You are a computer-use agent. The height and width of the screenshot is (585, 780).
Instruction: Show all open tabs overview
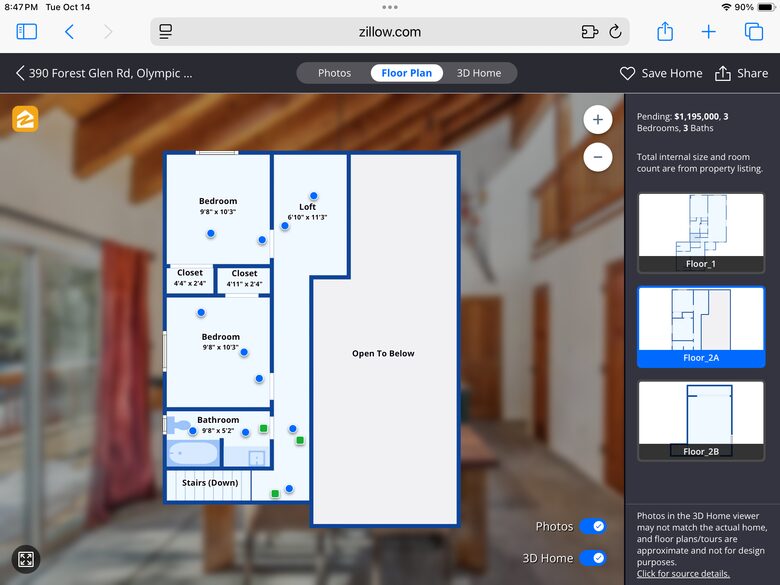(754, 32)
